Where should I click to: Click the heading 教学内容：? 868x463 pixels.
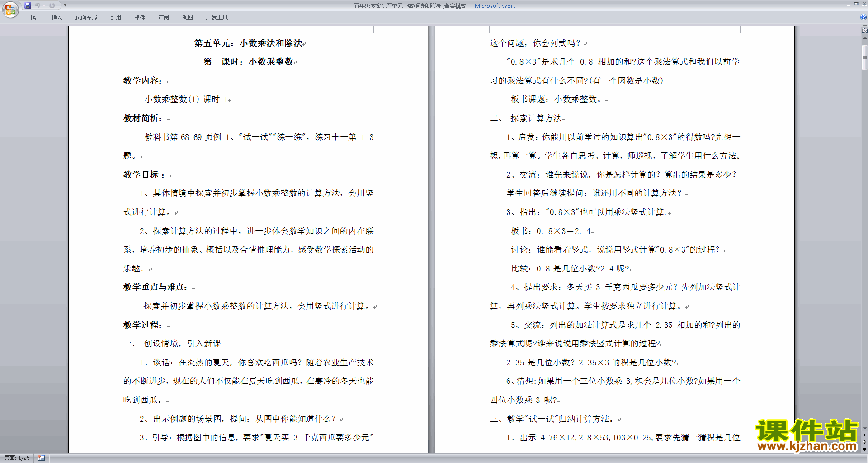coord(143,81)
